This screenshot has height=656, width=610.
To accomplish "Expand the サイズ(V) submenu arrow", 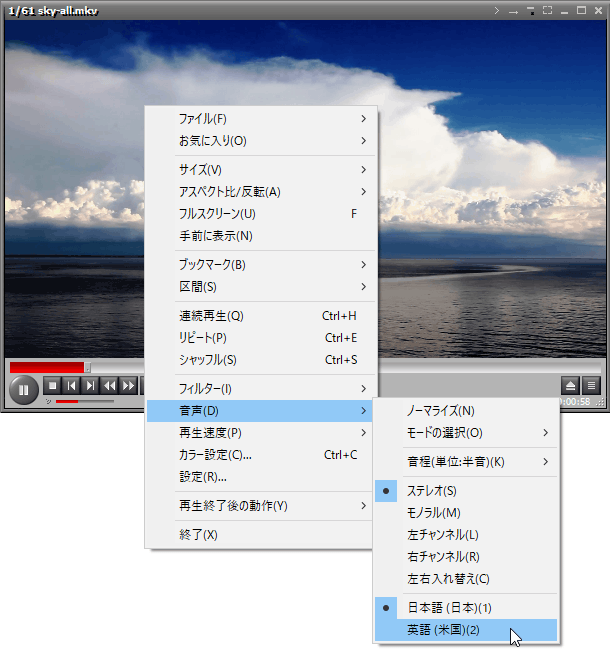I will 363,169.
